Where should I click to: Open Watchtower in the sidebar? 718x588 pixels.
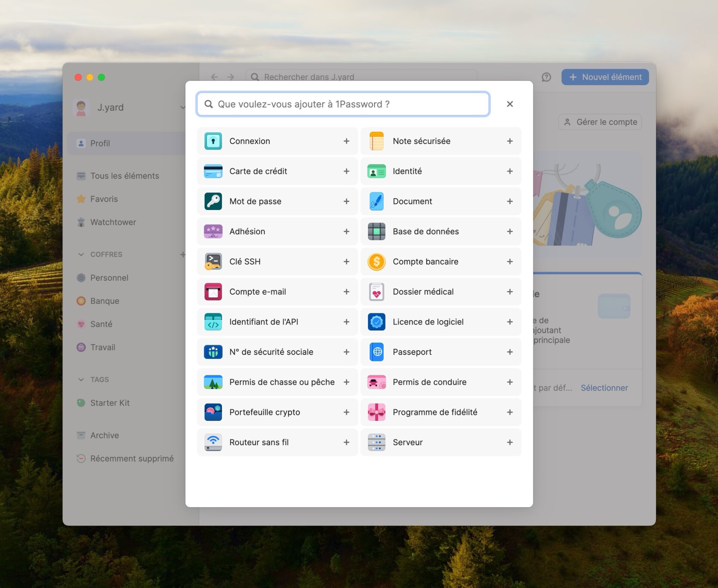click(x=113, y=222)
